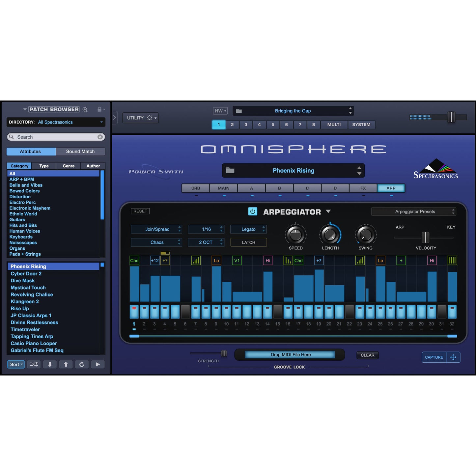
Task: Click the Spectrasonics prism logo
Action: point(435,169)
